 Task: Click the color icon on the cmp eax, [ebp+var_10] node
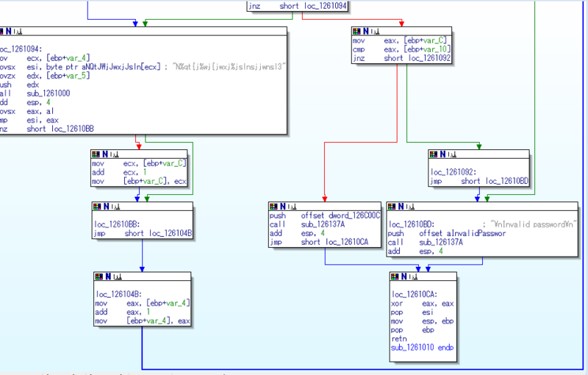[x=356, y=32]
